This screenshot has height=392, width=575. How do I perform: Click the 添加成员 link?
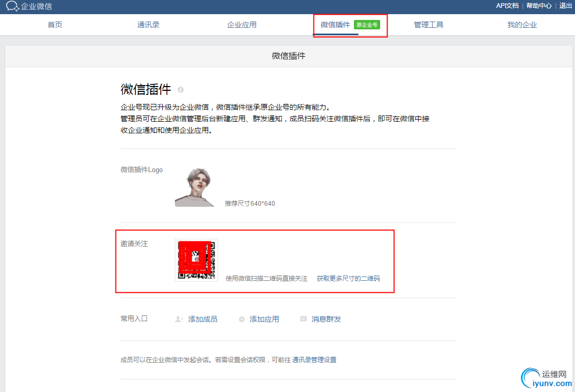pyautogui.click(x=203, y=319)
